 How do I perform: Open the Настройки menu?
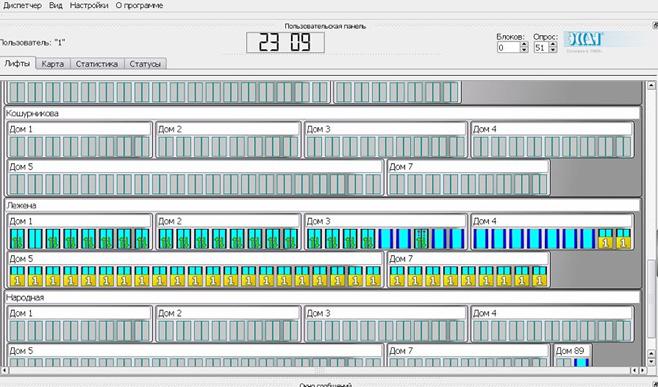tap(89, 5)
